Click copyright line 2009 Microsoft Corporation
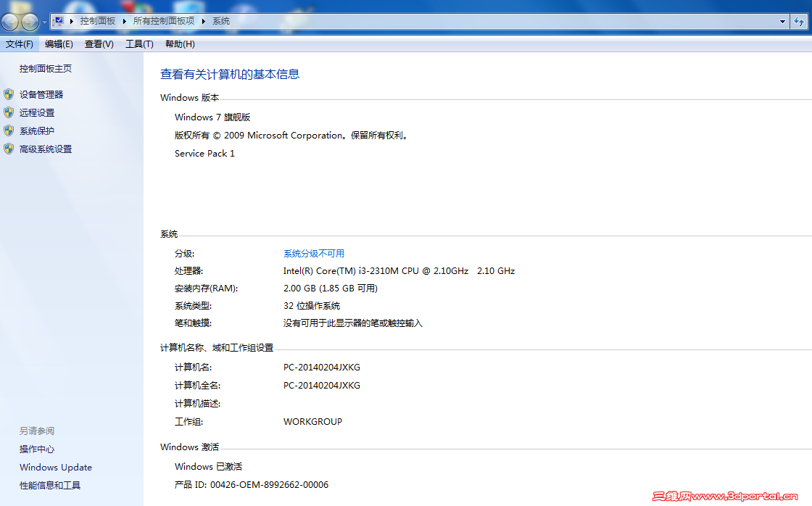 292,135
